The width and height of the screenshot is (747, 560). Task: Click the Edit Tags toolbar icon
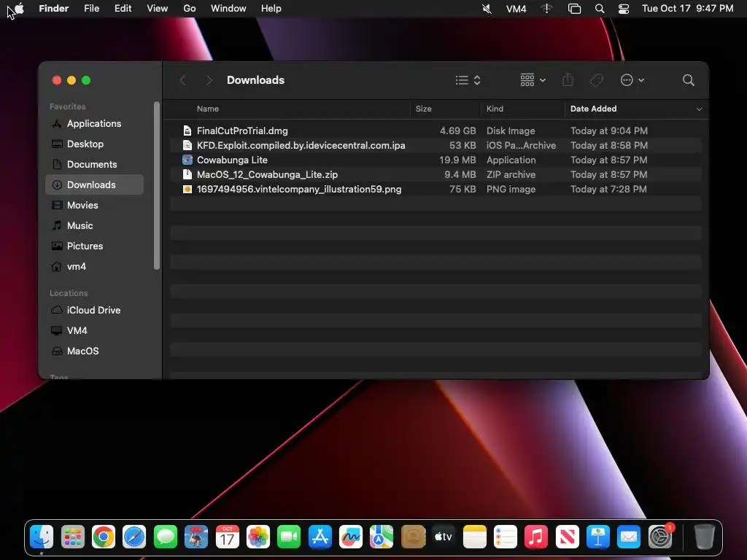596,80
